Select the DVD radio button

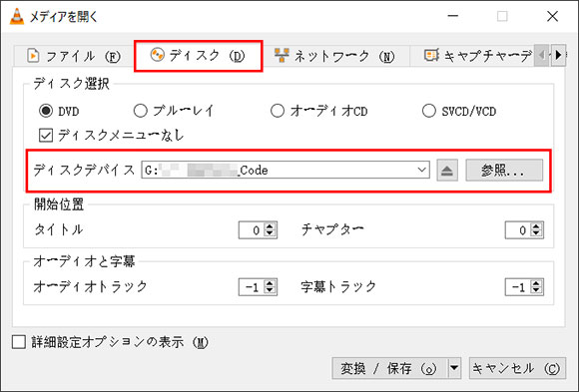point(46,111)
